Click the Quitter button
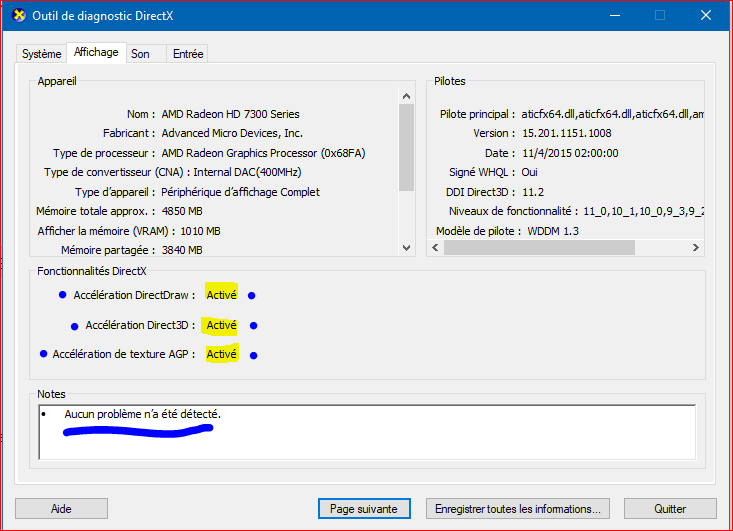Viewport: 733px width, 531px height. coord(670,509)
